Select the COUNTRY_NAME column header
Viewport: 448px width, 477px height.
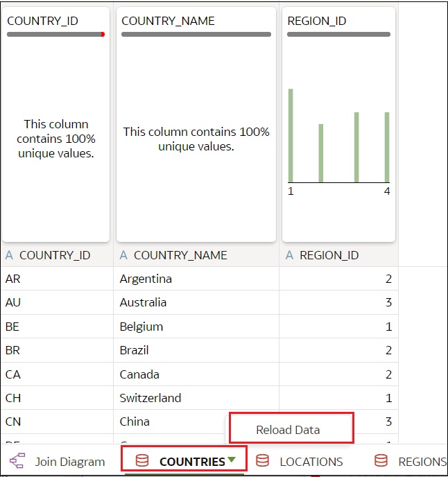(196, 255)
